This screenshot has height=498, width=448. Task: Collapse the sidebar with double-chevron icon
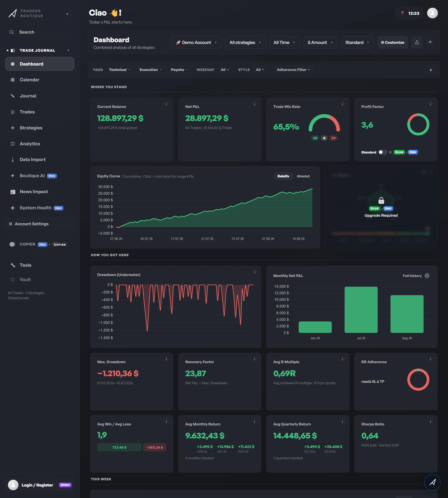pyautogui.click(x=67, y=14)
